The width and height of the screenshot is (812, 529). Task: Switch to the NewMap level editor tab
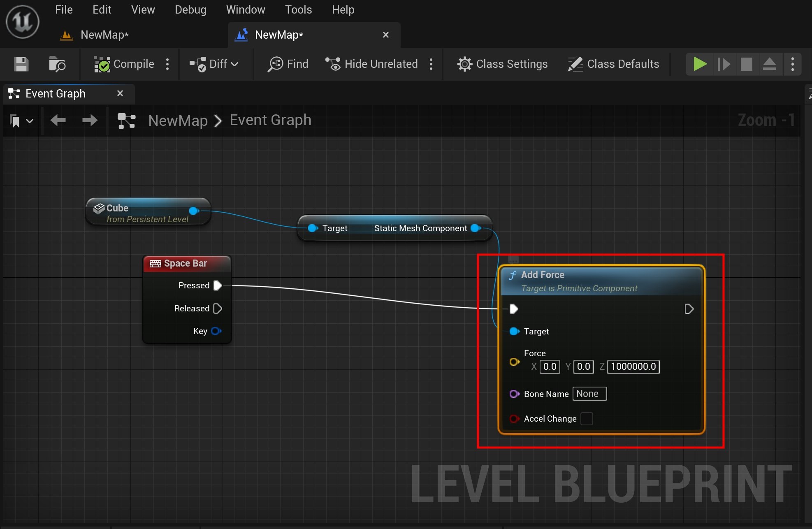(104, 35)
